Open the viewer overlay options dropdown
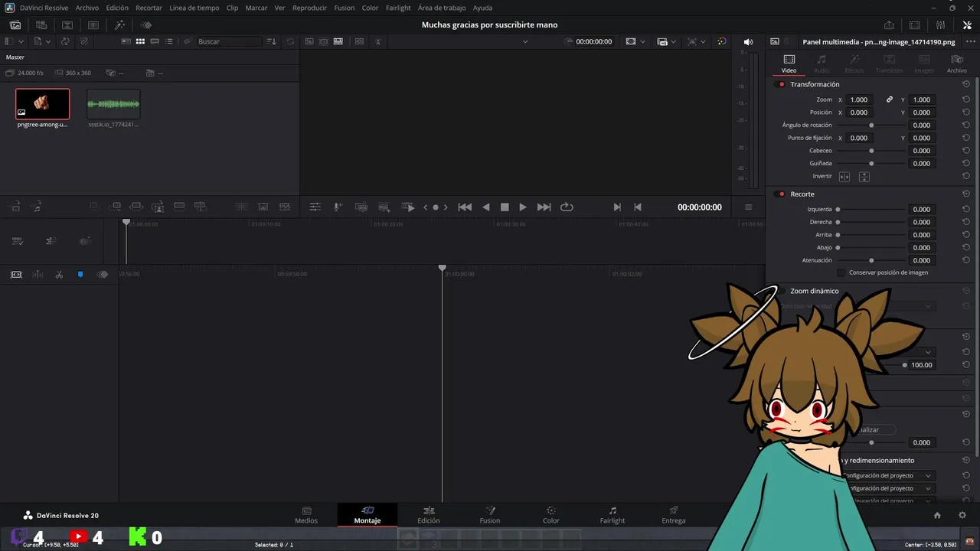980x551 pixels. tap(704, 41)
